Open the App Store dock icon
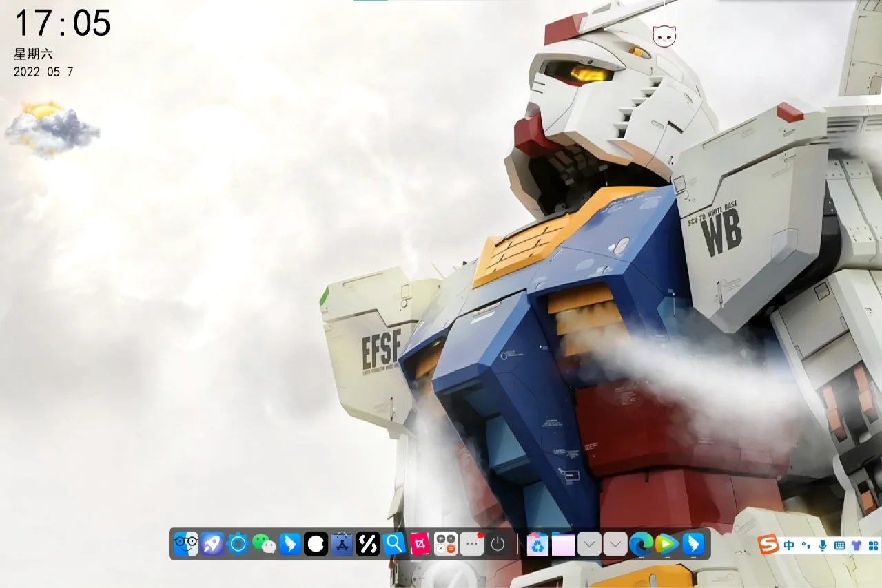Viewport: 882px width, 588px height. [x=342, y=544]
